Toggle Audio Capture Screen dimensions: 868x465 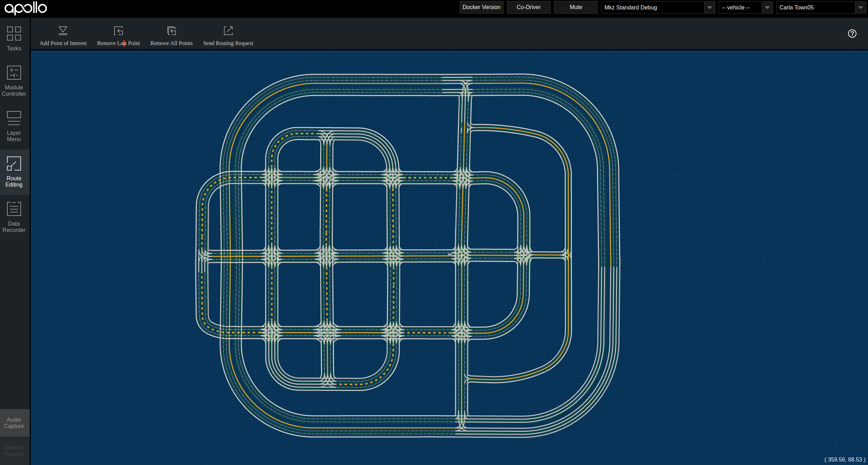(14, 423)
